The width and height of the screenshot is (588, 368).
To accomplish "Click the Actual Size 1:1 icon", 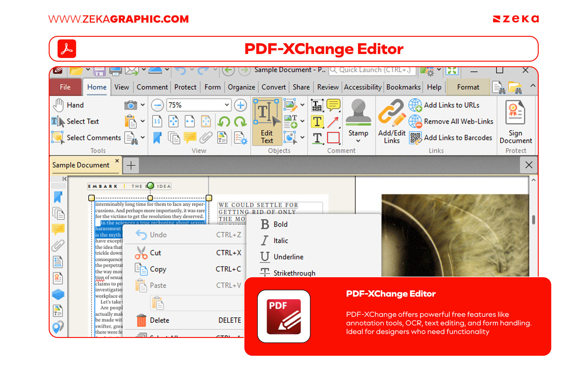I will pyautogui.click(x=157, y=121).
